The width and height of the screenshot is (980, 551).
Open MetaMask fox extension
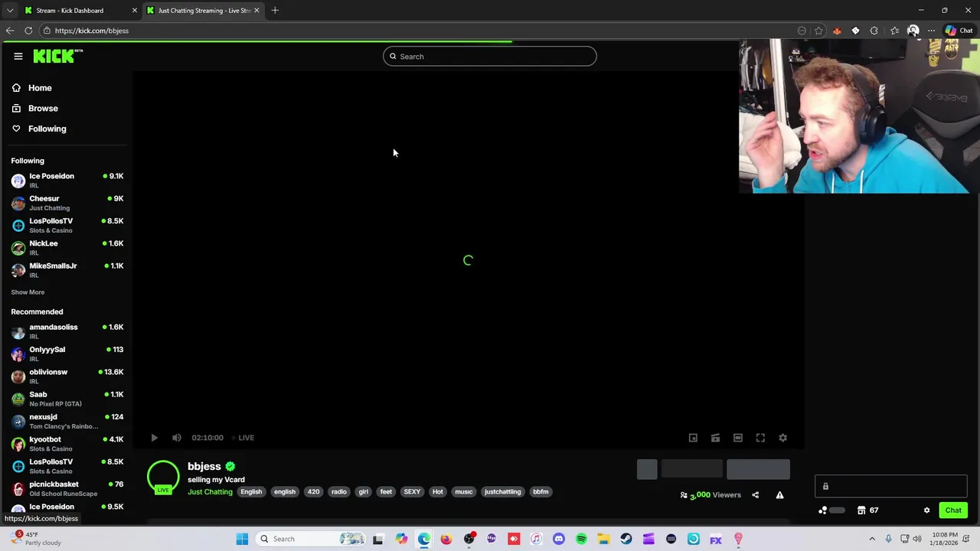pyautogui.click(x=837, y=31)
